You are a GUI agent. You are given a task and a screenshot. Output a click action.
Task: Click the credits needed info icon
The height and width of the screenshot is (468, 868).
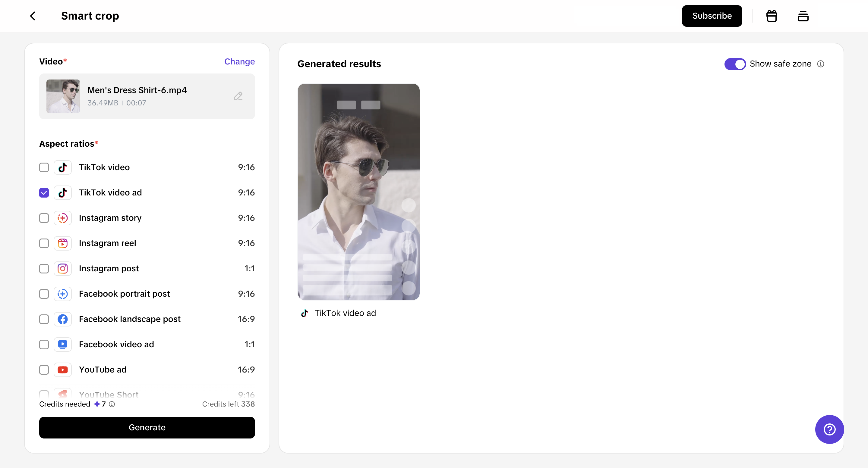tap(112, 404)
